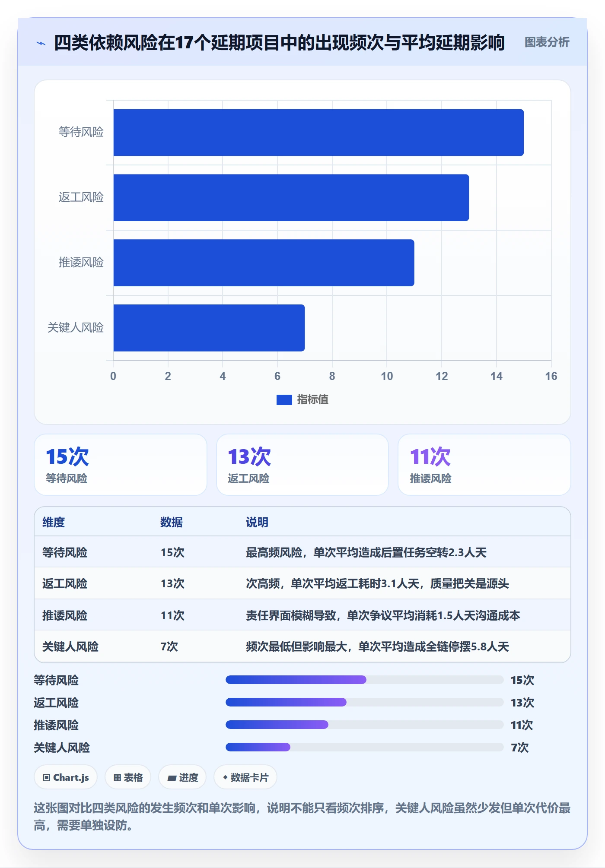Click the 等待风险 bar in chart
The image size is (605, 868).
[x=318, y=133]
